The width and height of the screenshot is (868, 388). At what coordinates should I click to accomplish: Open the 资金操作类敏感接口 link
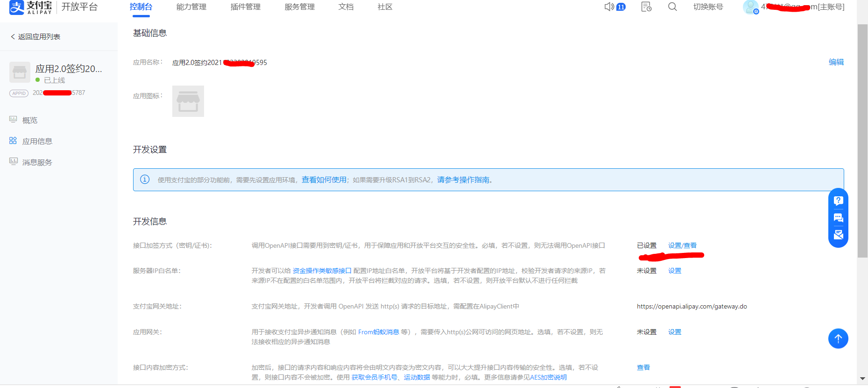tap(322, 271)
